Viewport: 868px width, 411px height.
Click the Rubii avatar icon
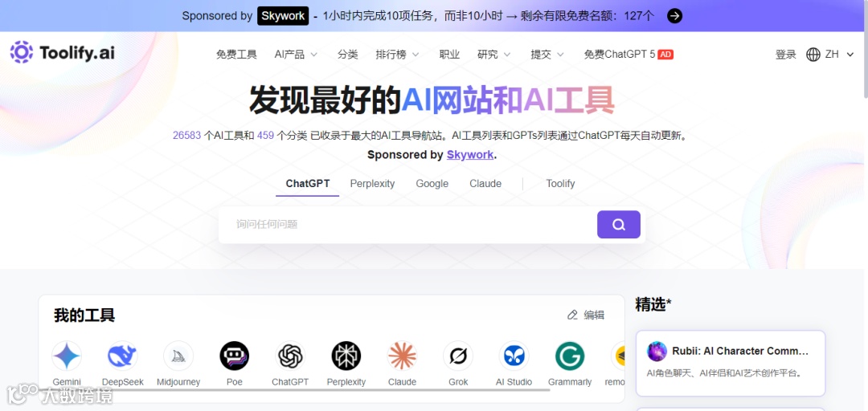tap(657, 352)
